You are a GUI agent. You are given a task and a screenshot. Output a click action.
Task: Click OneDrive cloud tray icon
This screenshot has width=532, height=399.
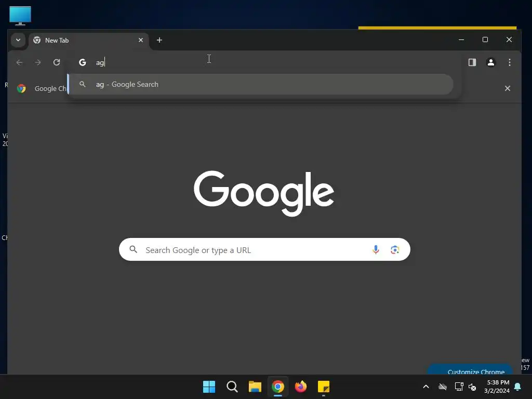click(443, 387)
